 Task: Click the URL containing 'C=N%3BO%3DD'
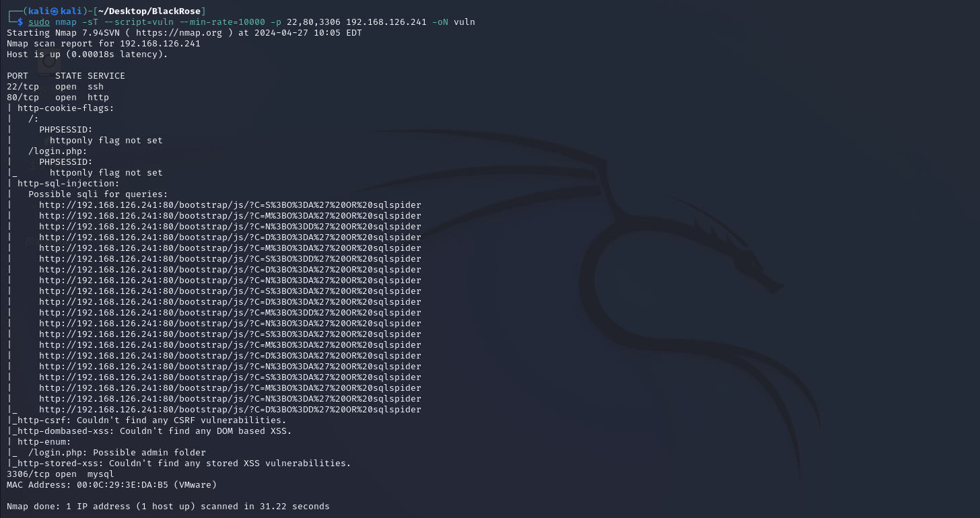[230, 226]
